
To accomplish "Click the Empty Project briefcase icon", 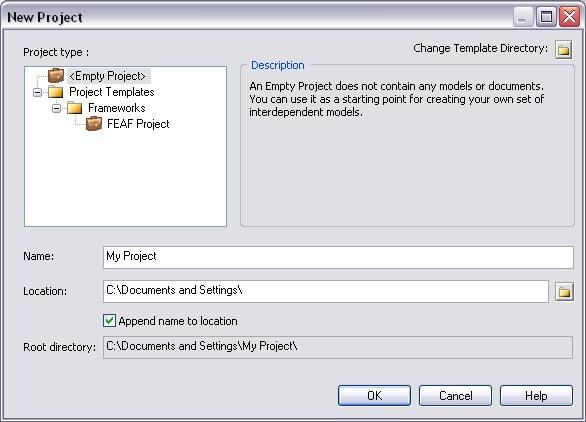I will point(56,76).
